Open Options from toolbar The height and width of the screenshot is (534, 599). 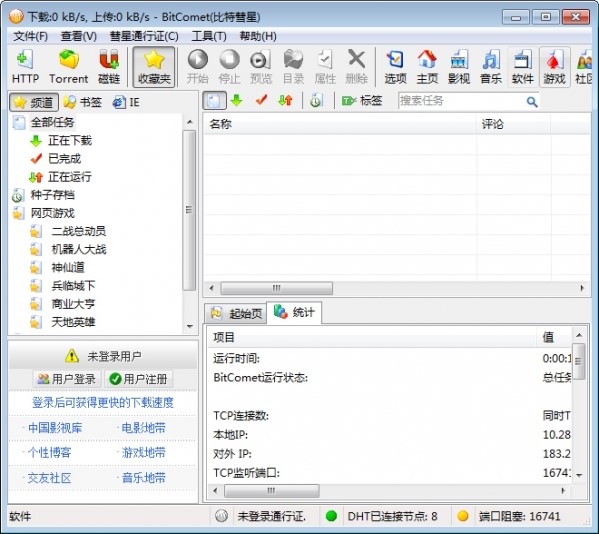395,67
